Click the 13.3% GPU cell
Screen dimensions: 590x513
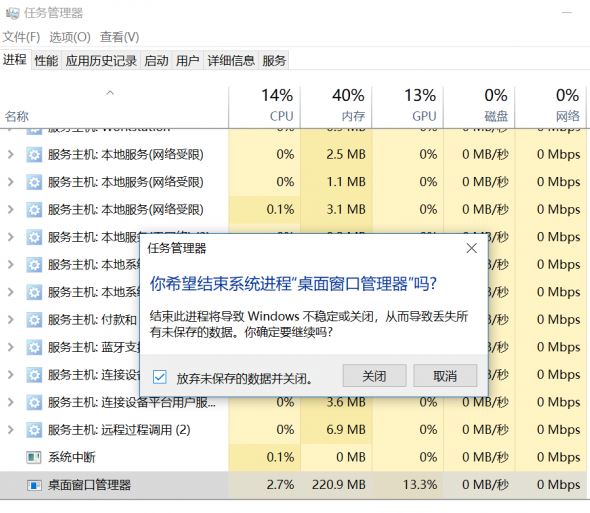click(x=408, y=485)
